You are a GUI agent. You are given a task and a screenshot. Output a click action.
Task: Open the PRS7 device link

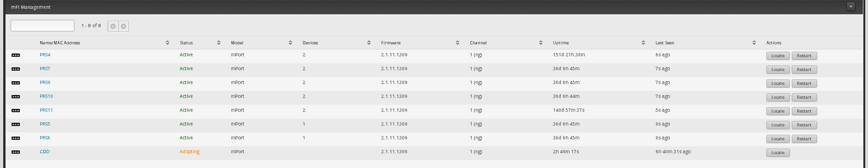pyautogui.click(x=45, y=69)
